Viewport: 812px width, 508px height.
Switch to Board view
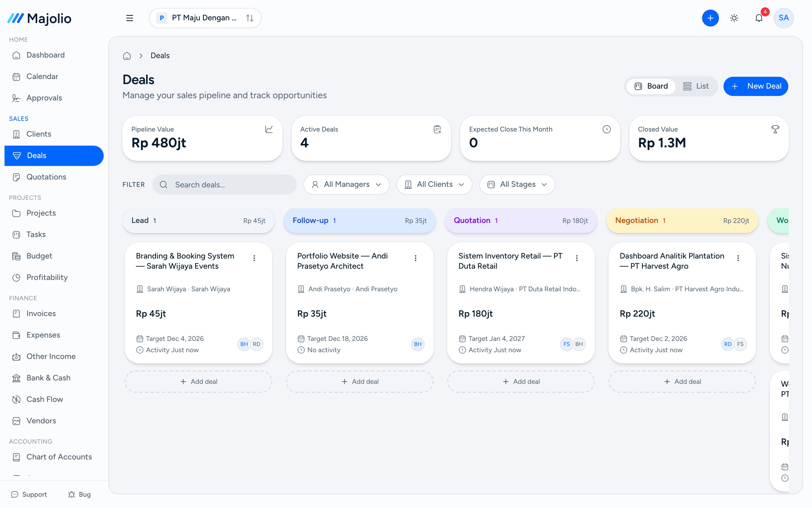(x=651, y=86)
